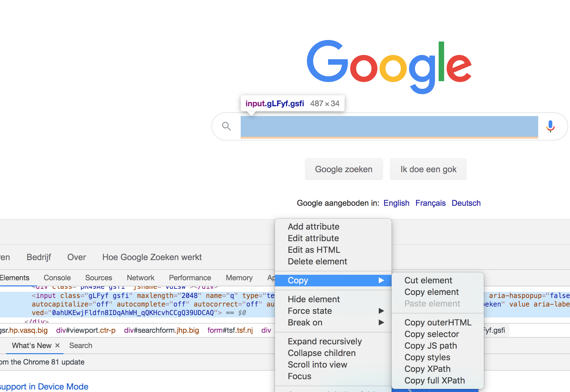Screen dimensions: 570x392
Task: Click the div#viewport.ctr-p breadcrumb
Action: 86,330
